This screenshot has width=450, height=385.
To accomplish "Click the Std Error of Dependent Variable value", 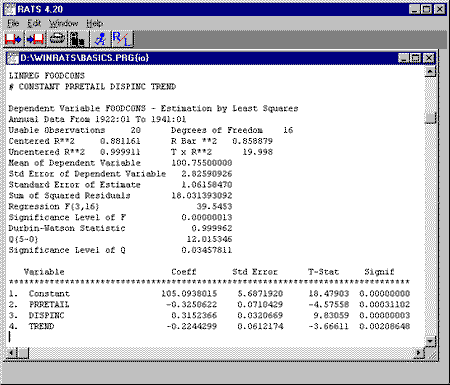I will click(207, 174).
